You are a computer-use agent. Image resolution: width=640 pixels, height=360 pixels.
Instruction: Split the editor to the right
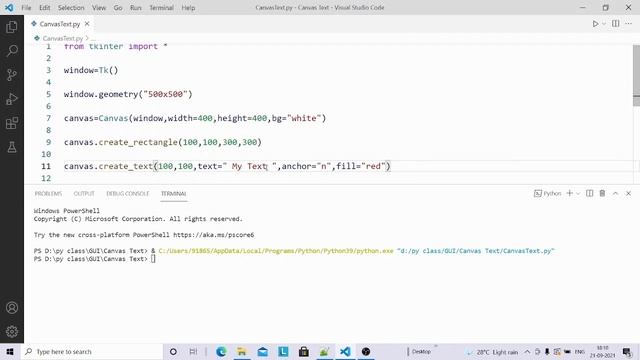click(616, 24)
